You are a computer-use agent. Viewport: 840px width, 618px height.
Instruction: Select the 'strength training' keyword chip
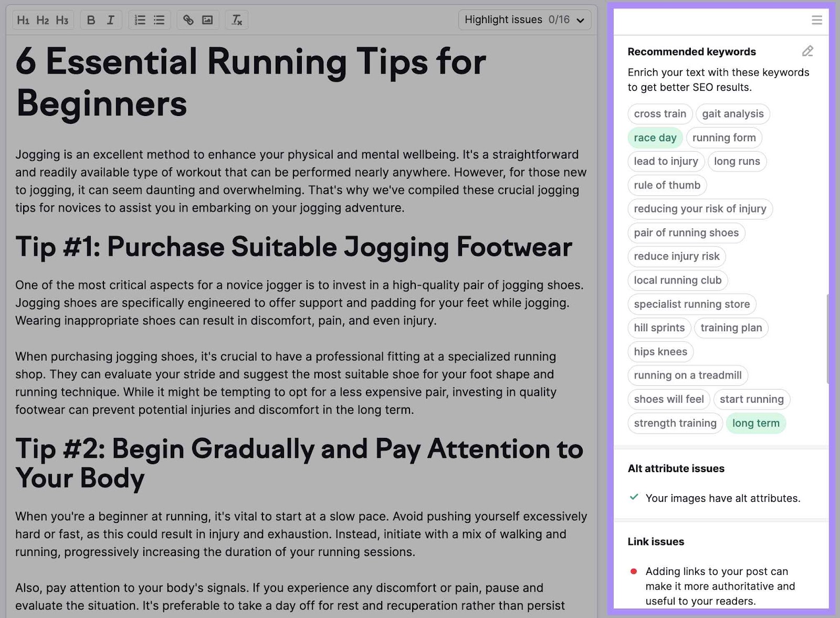pos(675,423)
